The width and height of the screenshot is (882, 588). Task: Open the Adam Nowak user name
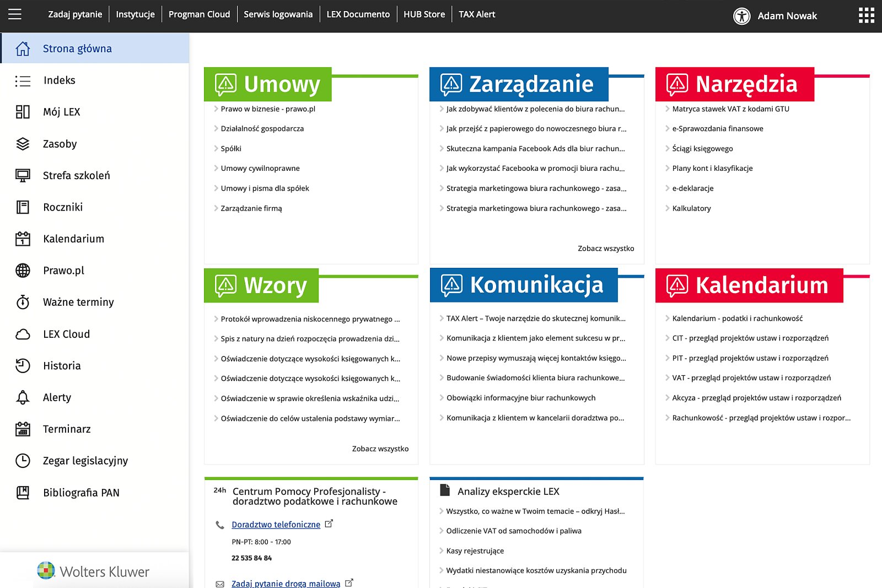pyautogui.click(x=787, y=16)
